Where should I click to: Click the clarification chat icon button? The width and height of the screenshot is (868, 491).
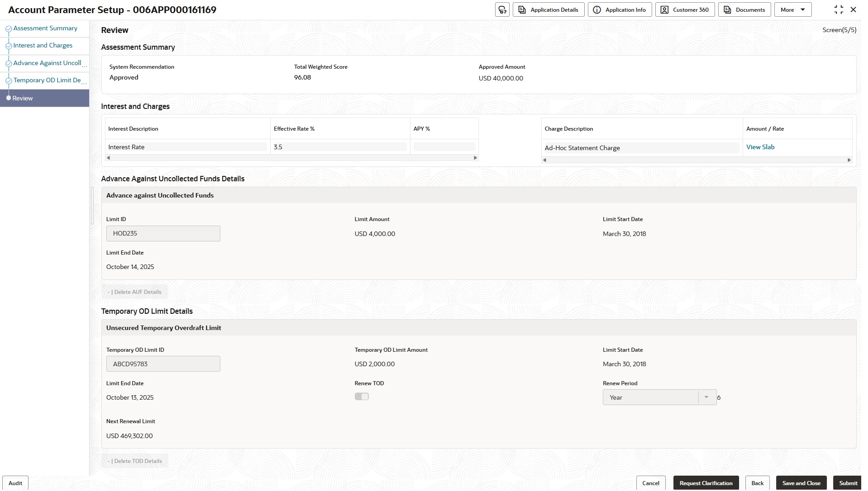click(502, 9)
